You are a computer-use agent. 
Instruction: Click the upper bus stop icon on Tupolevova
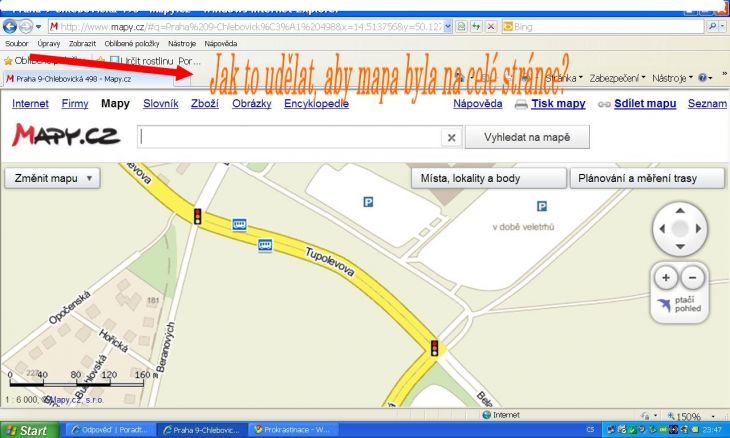(239, 225)
